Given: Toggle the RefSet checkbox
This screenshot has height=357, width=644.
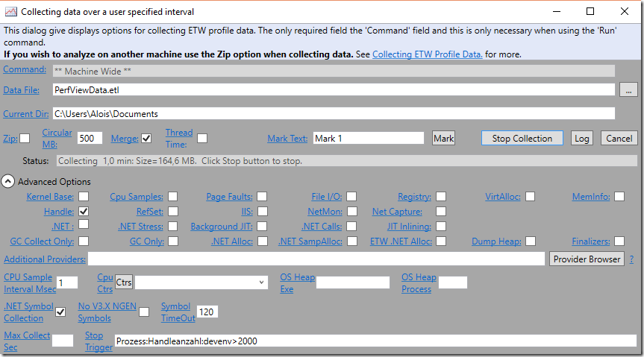Looking at the screenshot, I should 173,212.
